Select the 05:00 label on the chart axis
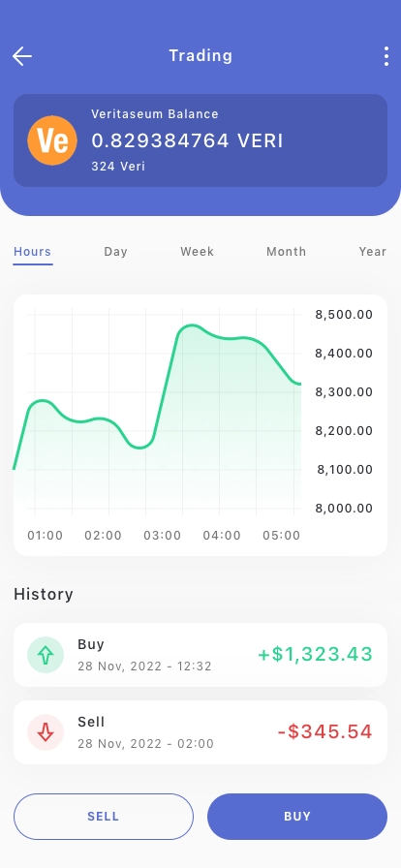This screenshot has width=401, height=868. (x=281, y=536)
